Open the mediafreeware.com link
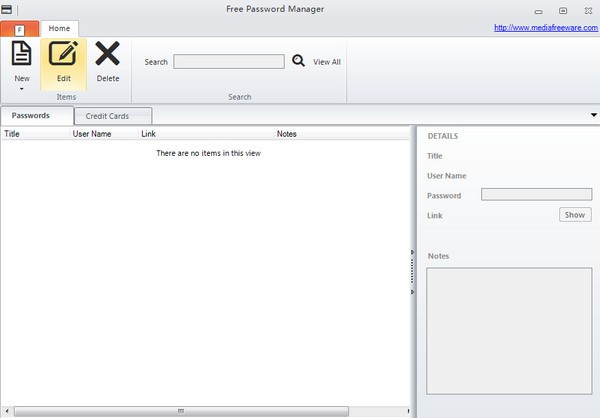 (546, 28)
